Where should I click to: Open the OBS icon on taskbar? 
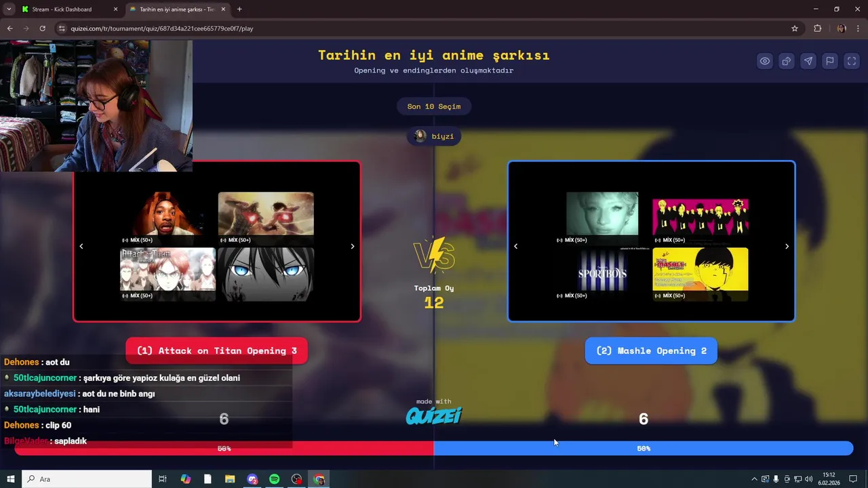click(296, 479)
